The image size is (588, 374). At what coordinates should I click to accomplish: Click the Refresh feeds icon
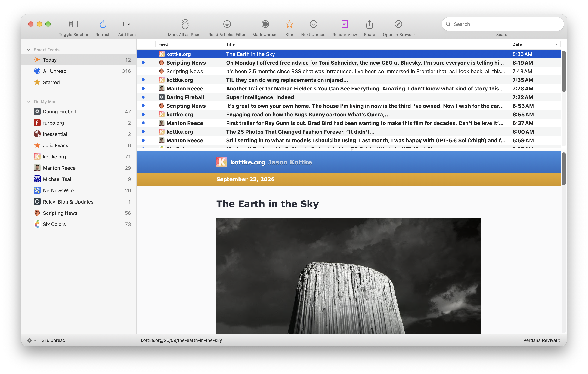click(x=103, y=24)
